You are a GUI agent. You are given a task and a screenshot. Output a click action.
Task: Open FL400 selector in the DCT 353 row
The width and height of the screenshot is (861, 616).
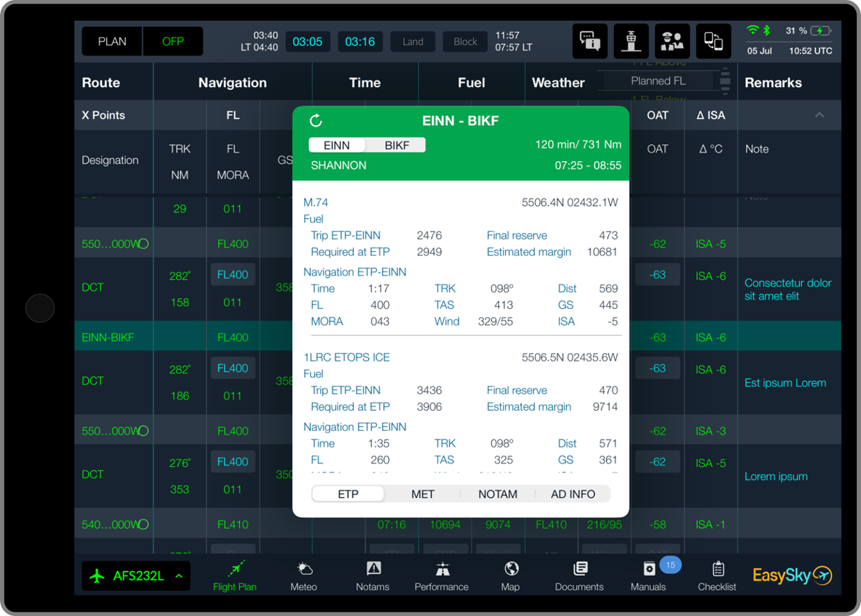(x=233, y=462)
